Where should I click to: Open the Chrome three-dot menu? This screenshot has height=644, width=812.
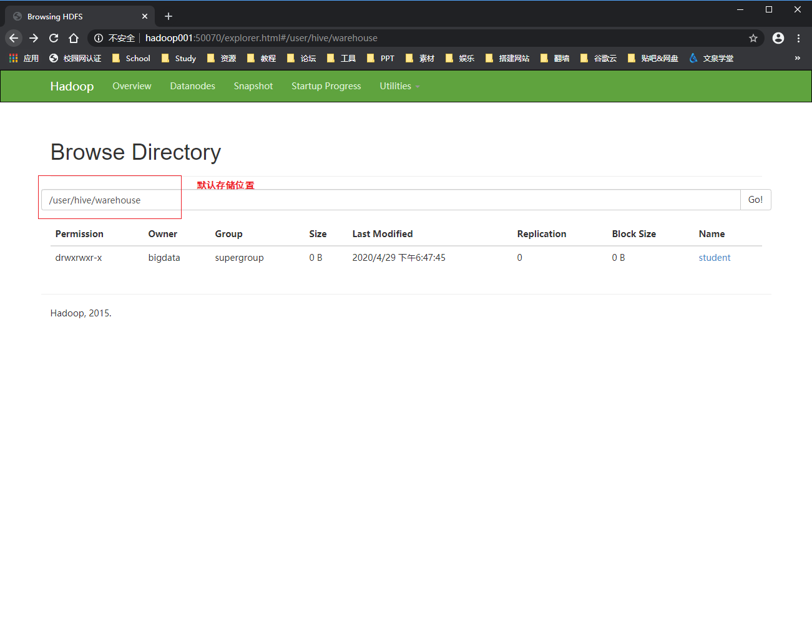pos(798,38)
